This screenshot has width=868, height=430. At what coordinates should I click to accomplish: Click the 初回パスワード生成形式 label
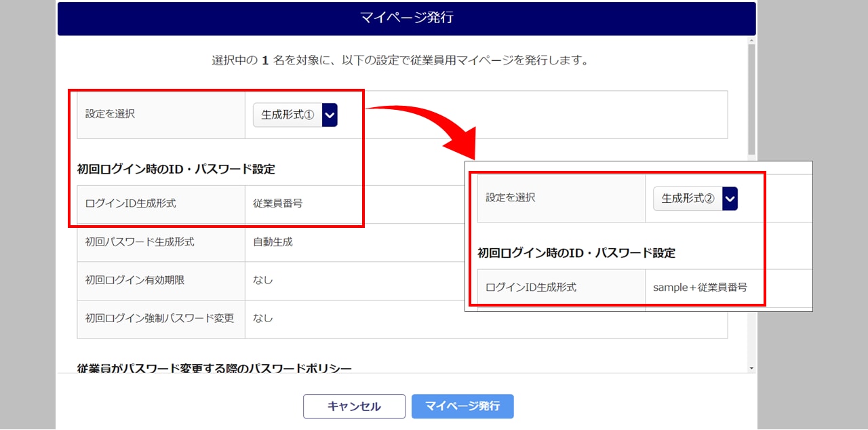[140, 241]
